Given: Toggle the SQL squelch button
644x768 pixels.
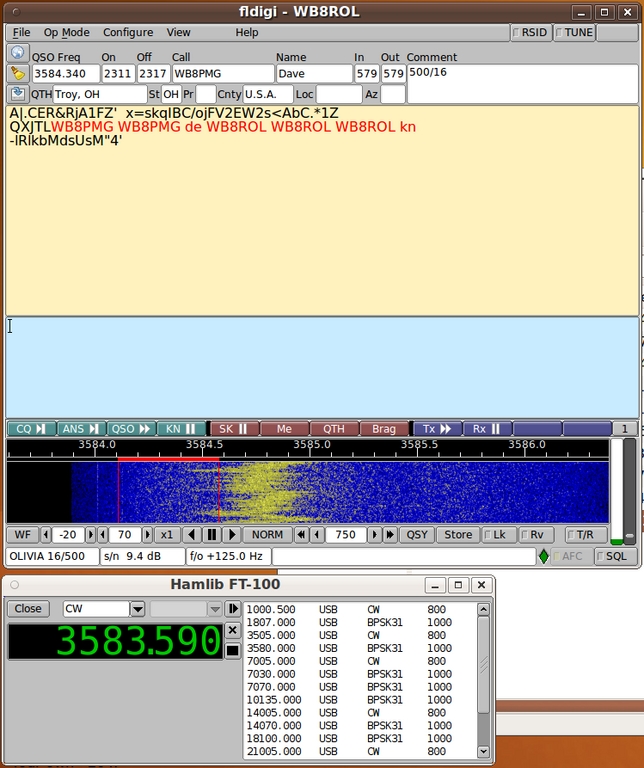Looking at the screenshot, I should [x=615, y=556].
